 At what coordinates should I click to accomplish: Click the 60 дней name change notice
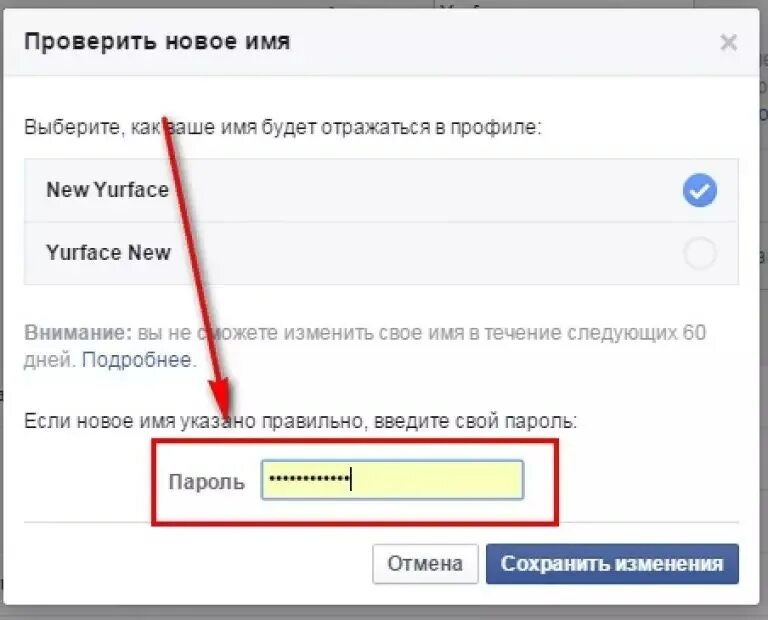click(365, 346)
